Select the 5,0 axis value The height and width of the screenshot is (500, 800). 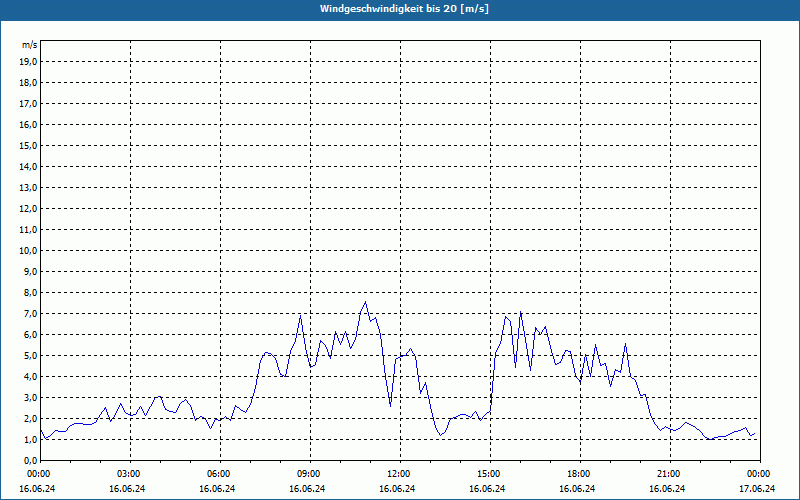coord(30,356)
